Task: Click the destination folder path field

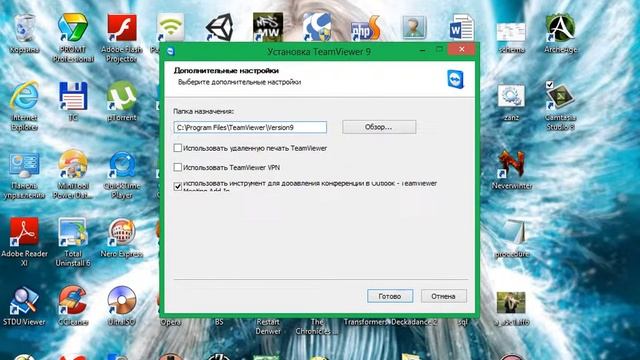Action: coord(250,127)
